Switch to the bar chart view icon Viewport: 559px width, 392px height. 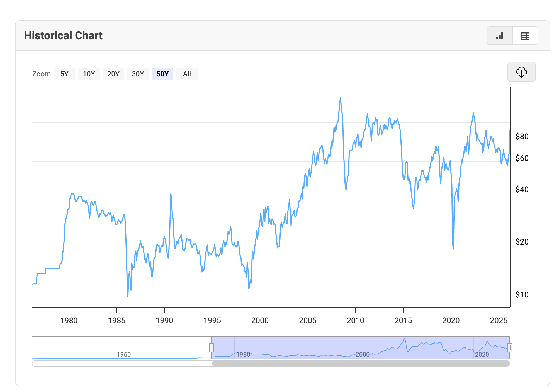click(499, 36)
